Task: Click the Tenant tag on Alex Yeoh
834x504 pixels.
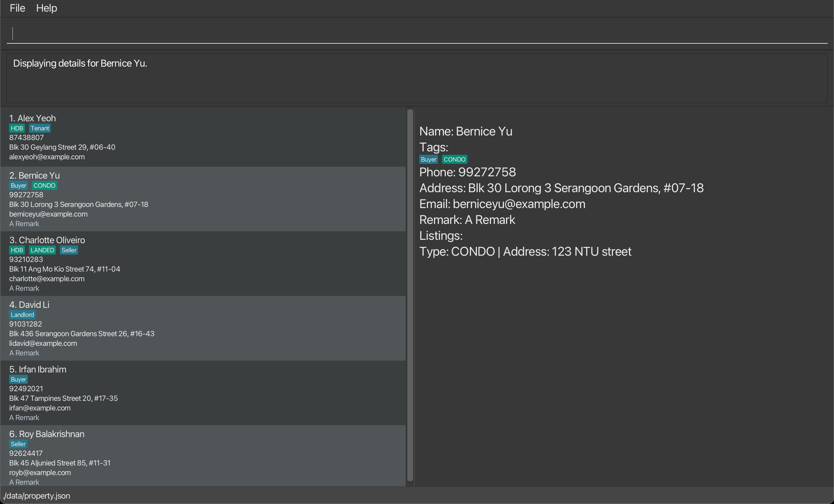Action: [x=40, y=128]
